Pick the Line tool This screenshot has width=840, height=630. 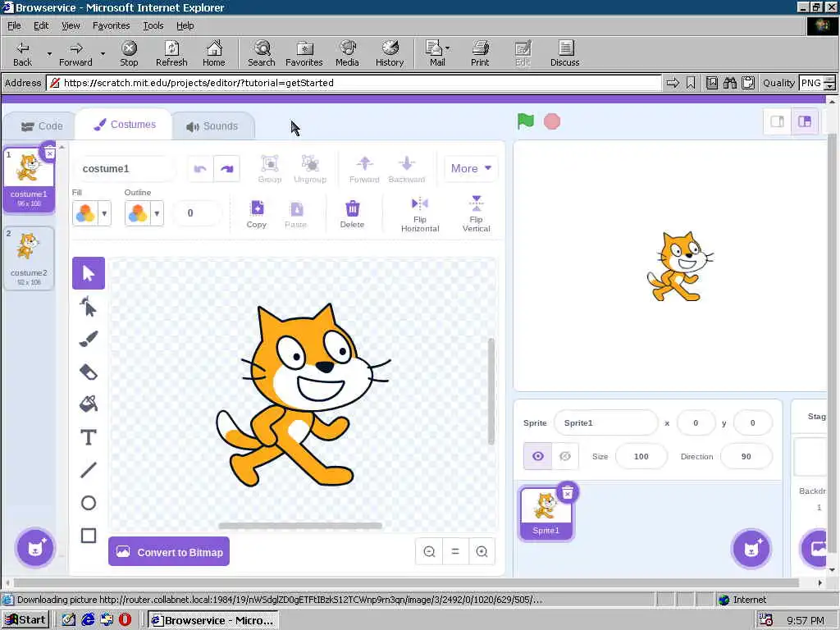[x=89, y=470]
